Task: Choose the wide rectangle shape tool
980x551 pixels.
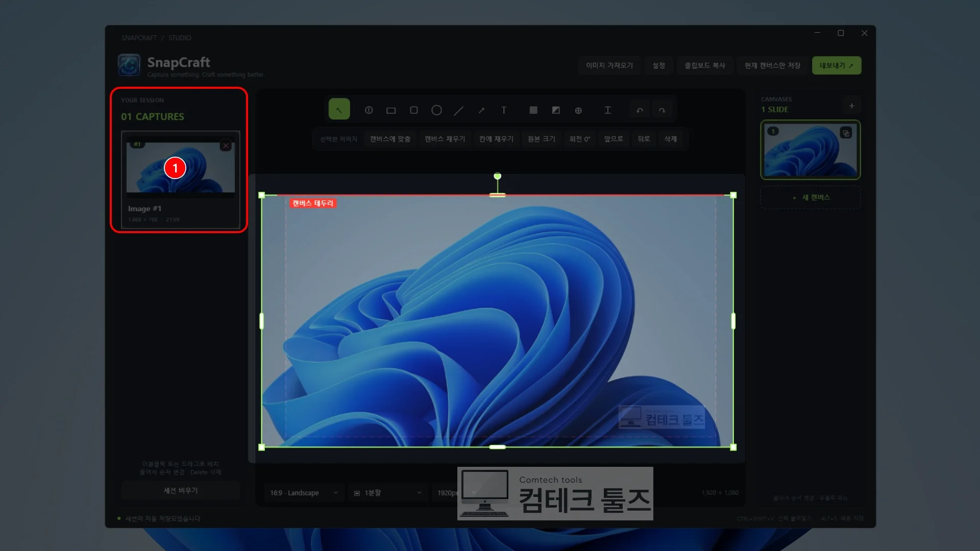Action: 391,110
